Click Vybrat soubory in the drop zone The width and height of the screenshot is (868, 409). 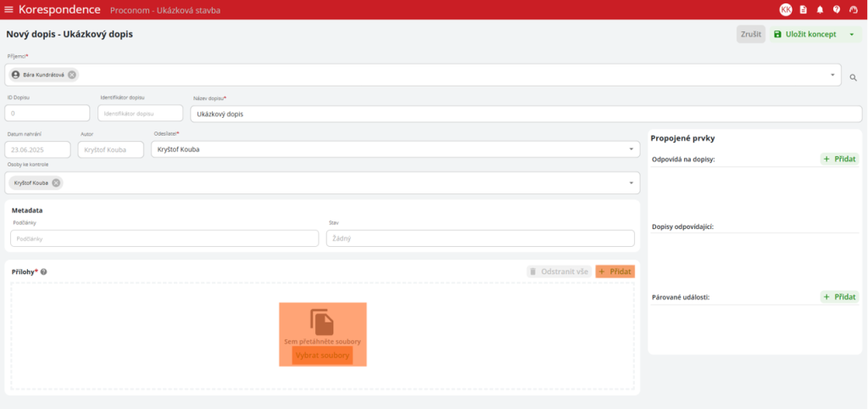tap(322, 355)
